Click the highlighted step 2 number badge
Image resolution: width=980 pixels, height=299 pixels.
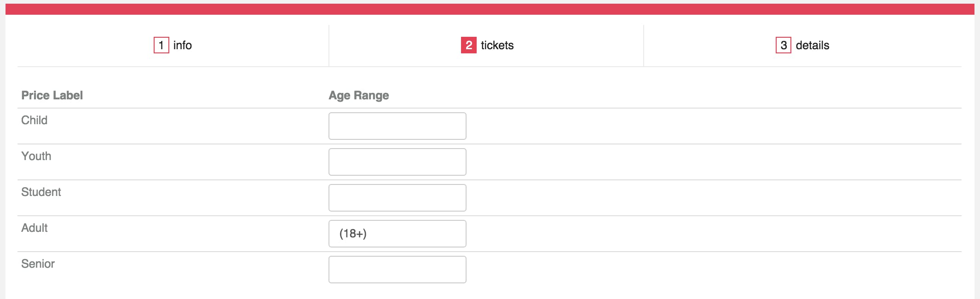tap(468, 45)
